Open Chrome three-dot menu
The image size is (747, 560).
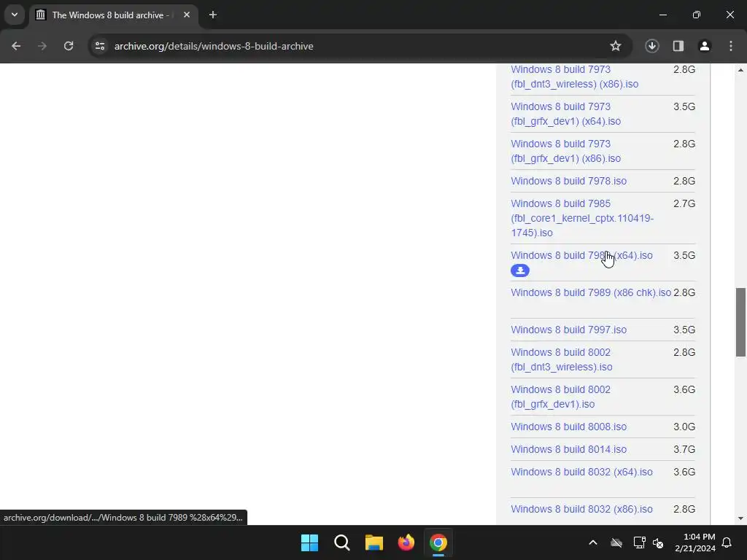(x=730, y=46)
